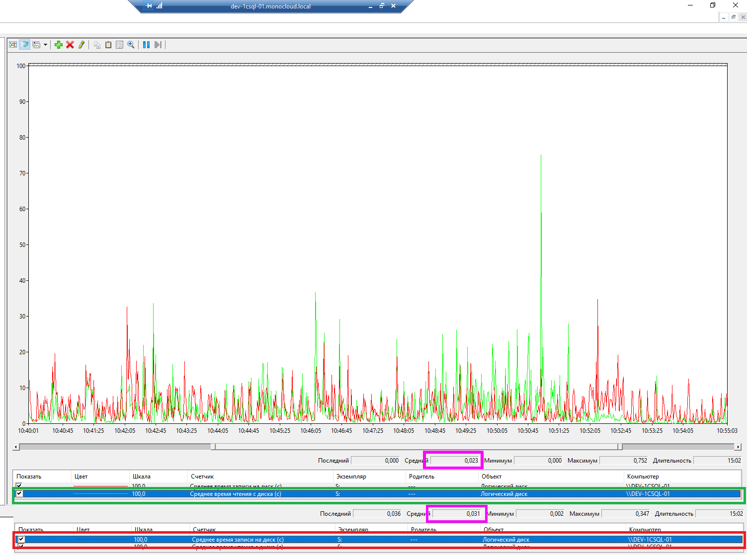Image resolution: width=747 pixels, height=560 pixels.
Task: Paste a counter list via the clipboard icon
Action: 108,45
